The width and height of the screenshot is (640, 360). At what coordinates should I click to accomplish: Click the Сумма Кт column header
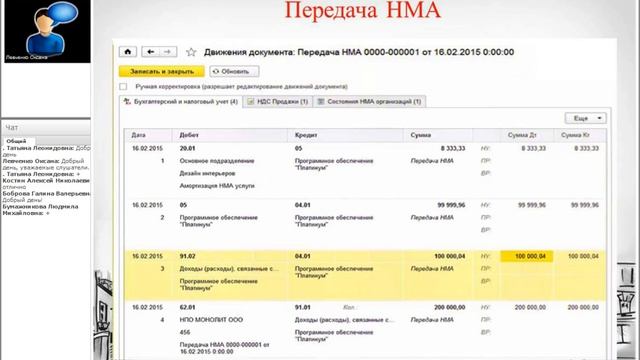pos(580,135)
